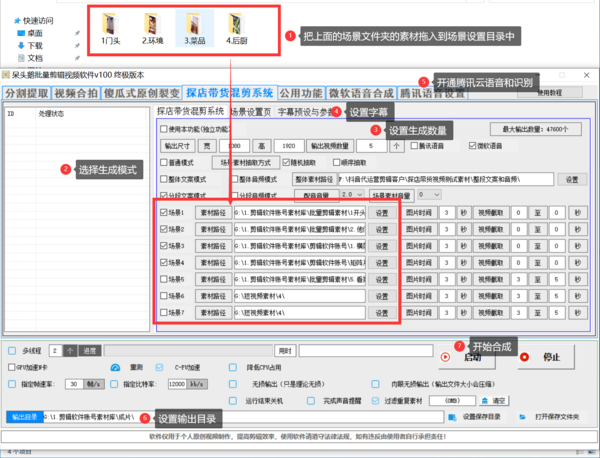Open the 4.后厨 folder
The image size is (600, 458).
coord(236,28)
